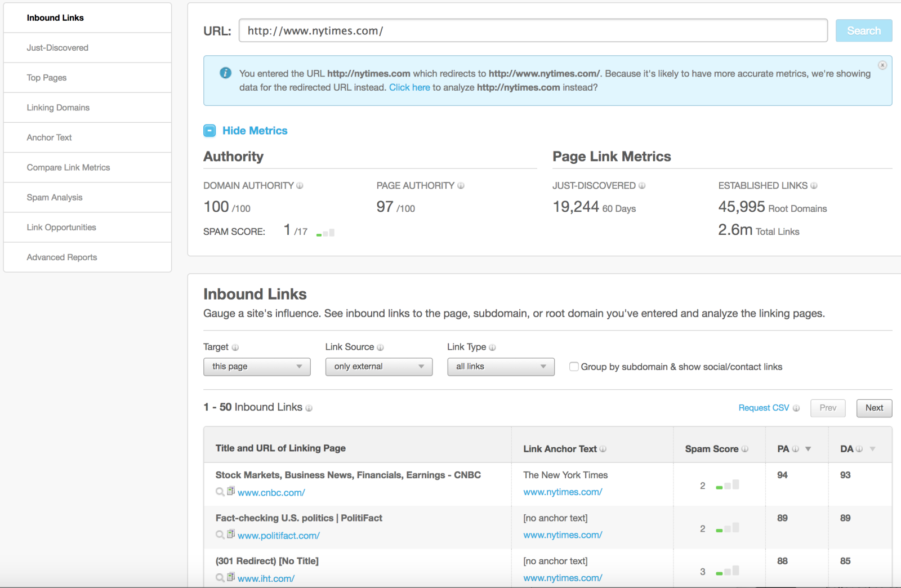Click 'Fact-checking U.S. politics | PolitiFact' title
This screenshot has height=588, width=901.
(299, 518)
